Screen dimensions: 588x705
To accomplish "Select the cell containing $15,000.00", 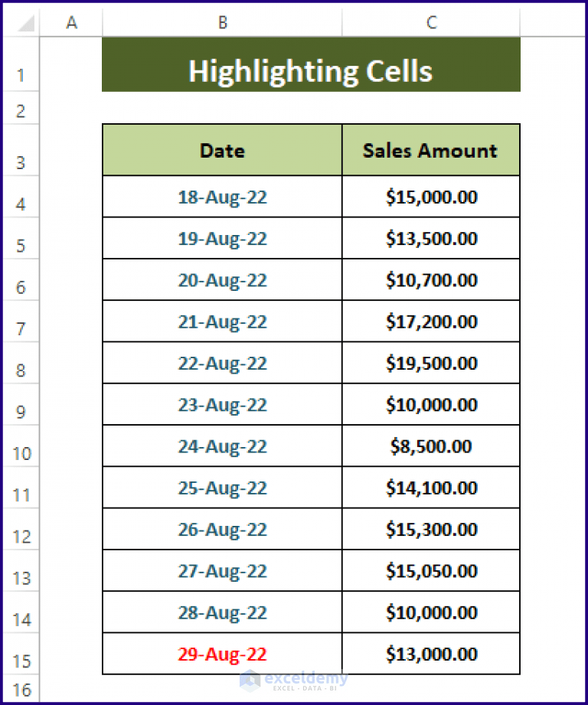I will [x=430, y=197].
